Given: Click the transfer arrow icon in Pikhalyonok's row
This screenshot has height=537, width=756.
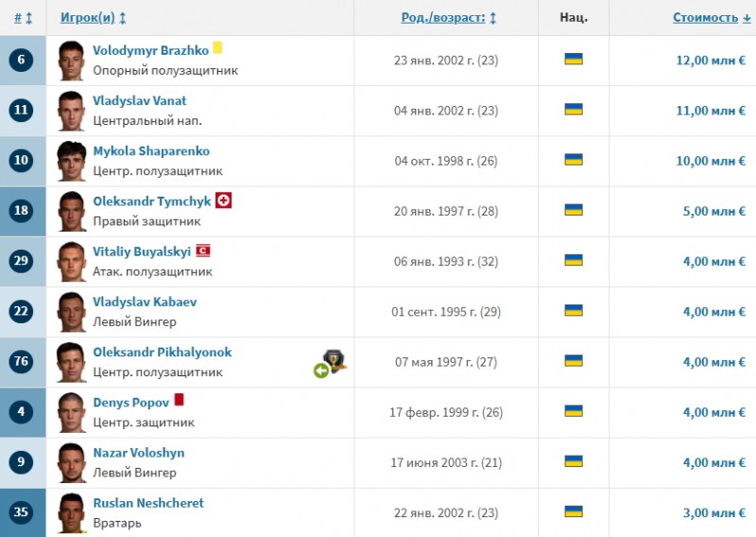Looking at the screenshot, I should tap(321, 371).
